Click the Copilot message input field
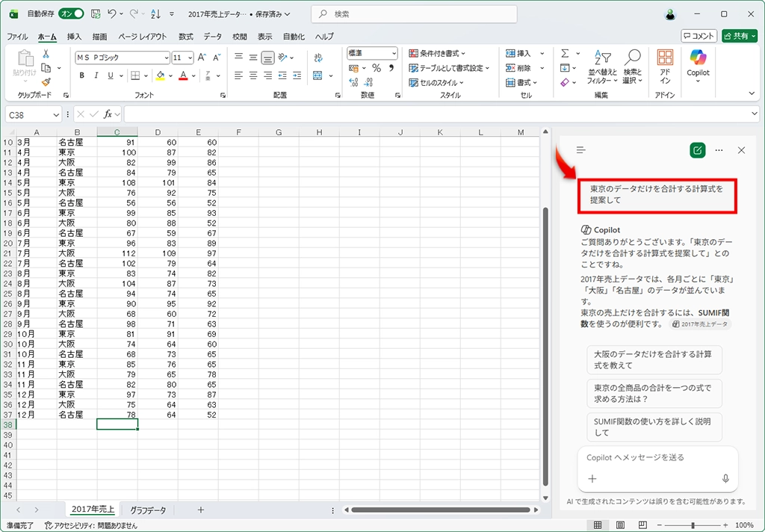Screen dimensions: 765x532 point(650,457)
